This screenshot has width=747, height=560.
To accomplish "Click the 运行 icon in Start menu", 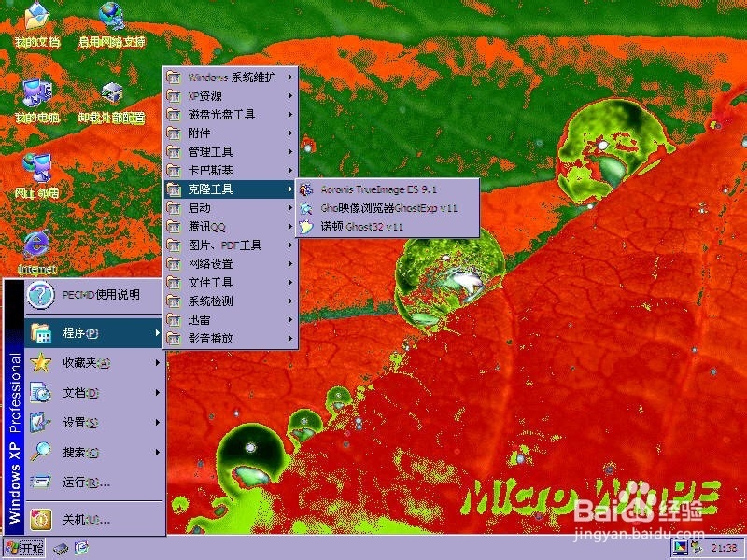I will pos(40,482).
